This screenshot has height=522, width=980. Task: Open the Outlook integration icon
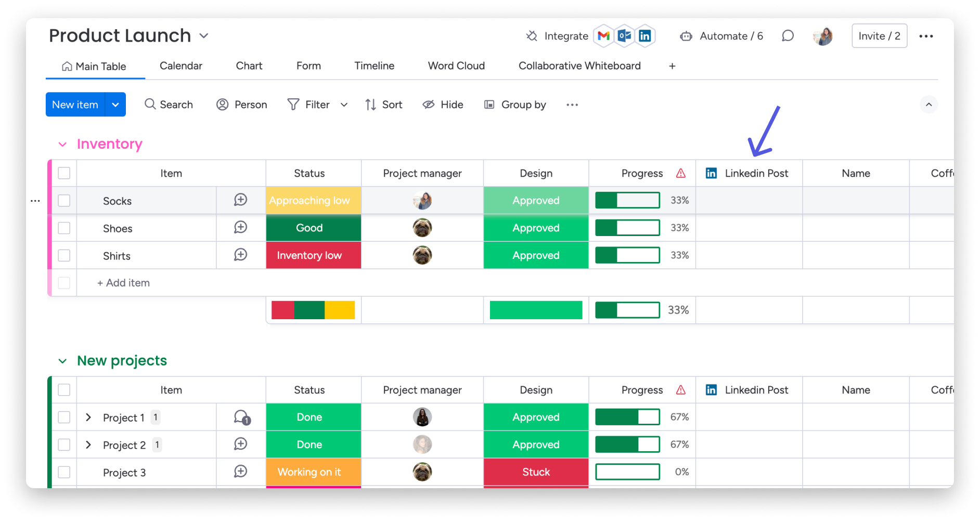[624, 36]
